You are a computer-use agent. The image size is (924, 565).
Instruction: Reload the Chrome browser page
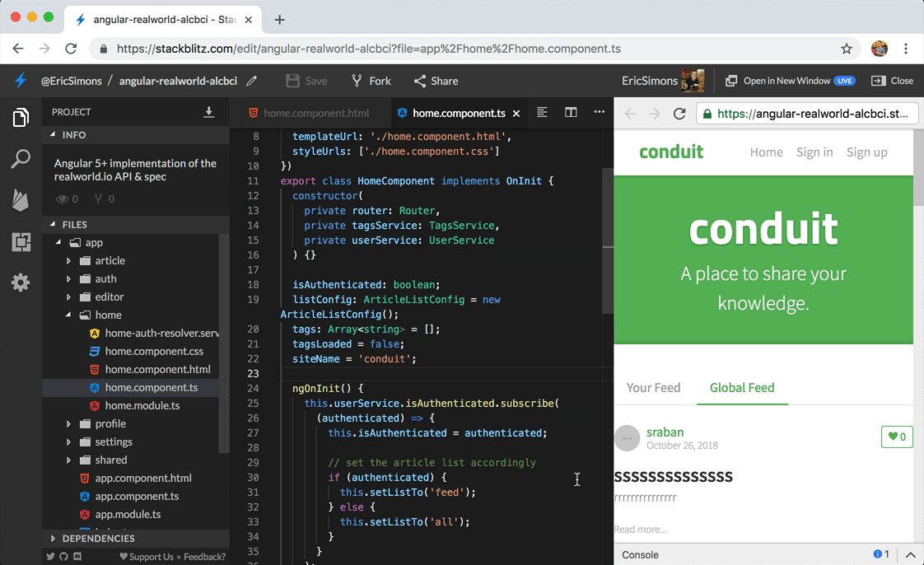(x=71, y=49)
